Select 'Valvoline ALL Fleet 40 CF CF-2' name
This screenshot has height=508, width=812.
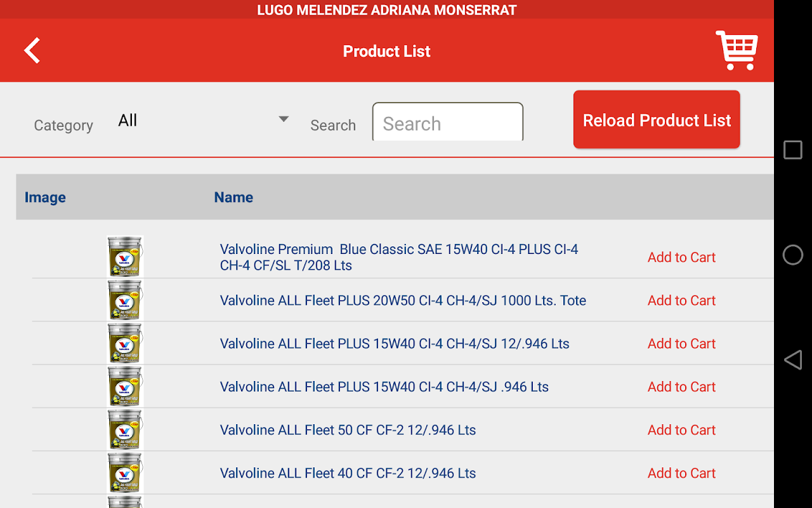(348, 473)
